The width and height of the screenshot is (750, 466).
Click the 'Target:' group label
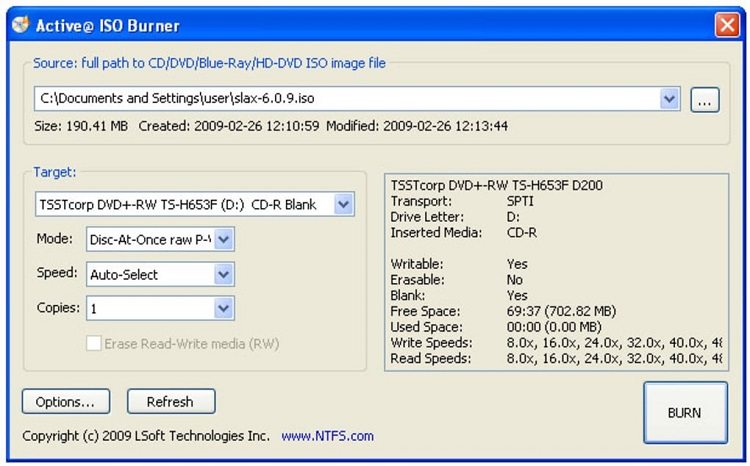point(55,172)
